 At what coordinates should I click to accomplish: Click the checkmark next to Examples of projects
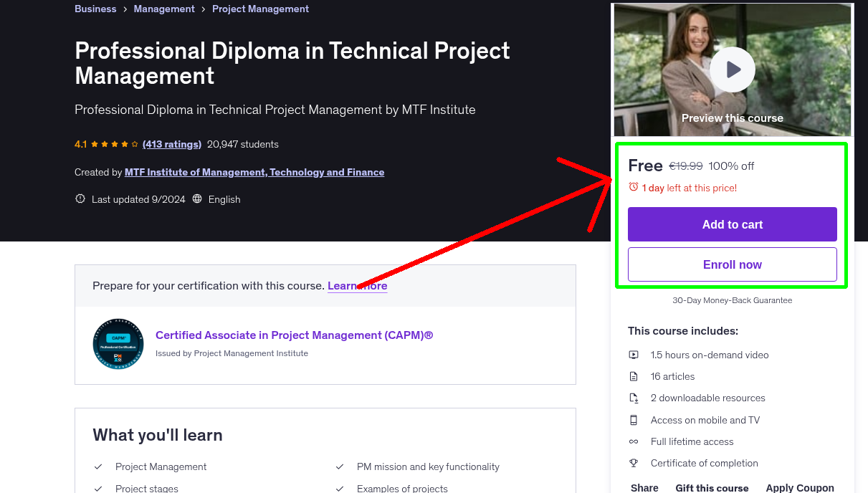340,489
